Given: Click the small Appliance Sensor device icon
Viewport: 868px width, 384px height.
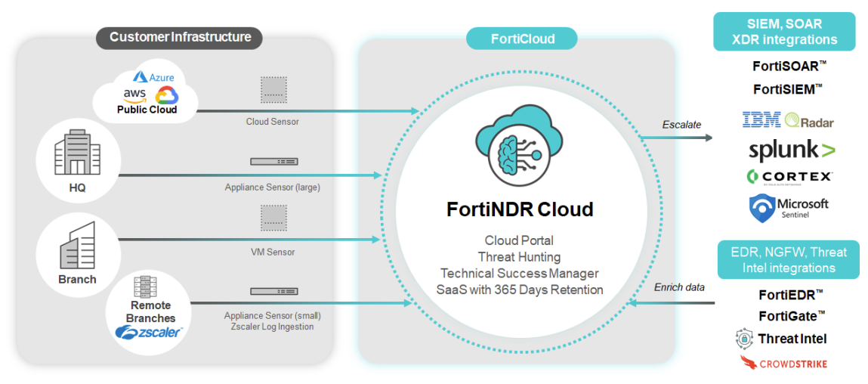Looking at the screenshot, I should (x=274, y=291).
